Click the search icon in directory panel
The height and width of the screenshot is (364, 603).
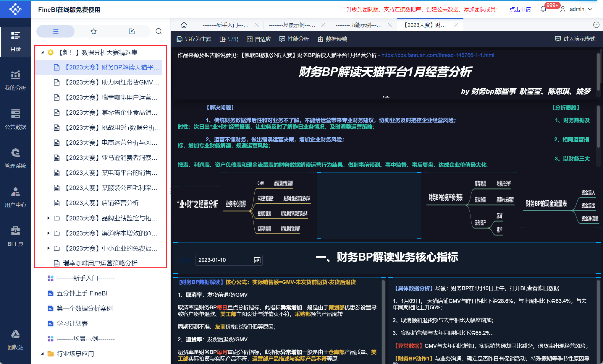(159, 31)
